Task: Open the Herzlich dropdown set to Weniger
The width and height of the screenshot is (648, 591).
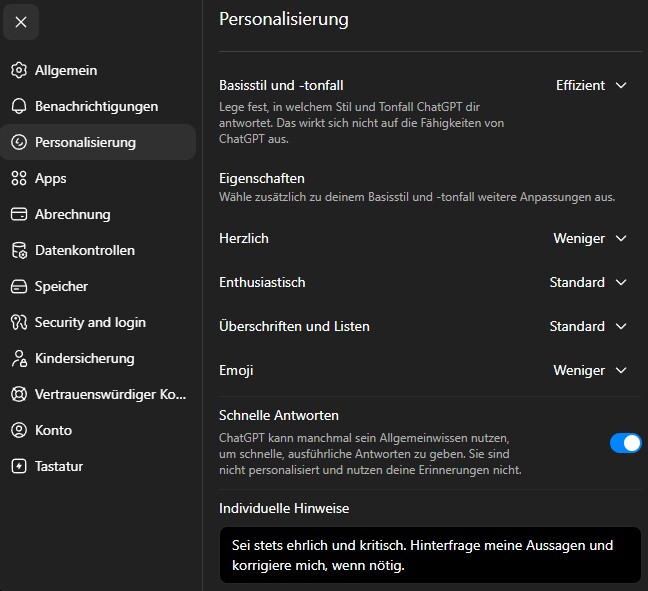Action: [590, 238]
